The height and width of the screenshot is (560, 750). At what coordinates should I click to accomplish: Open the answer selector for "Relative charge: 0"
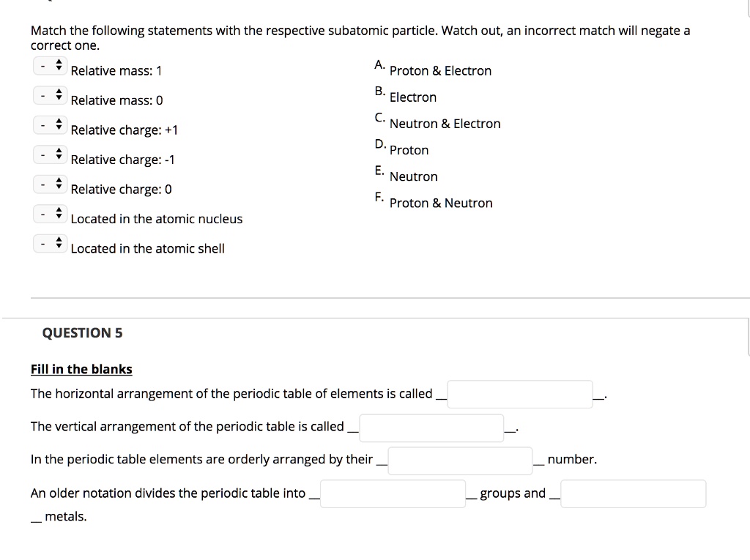pyautogui.click(x=51, y=184)
